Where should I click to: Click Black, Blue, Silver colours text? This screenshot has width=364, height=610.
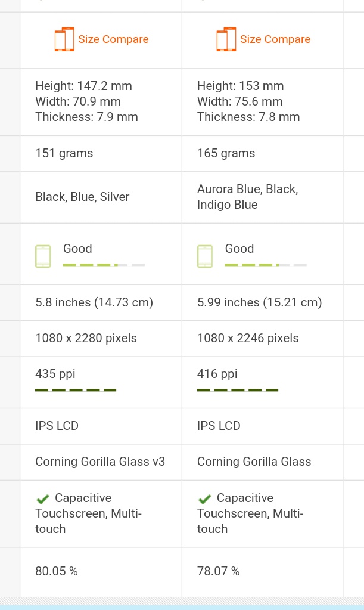(x=82, y=197)
